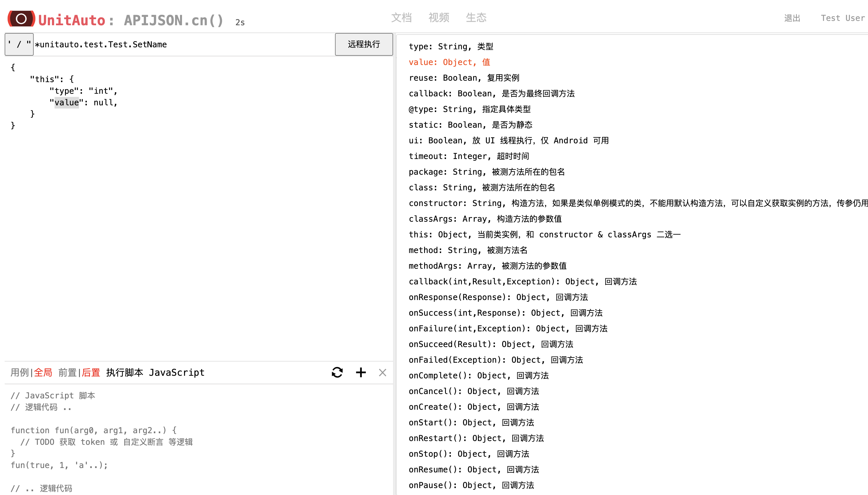868x495 pixels.
Task: Click 'reuse: Boolean, 复用实例' entry
Action: [464, 78]
